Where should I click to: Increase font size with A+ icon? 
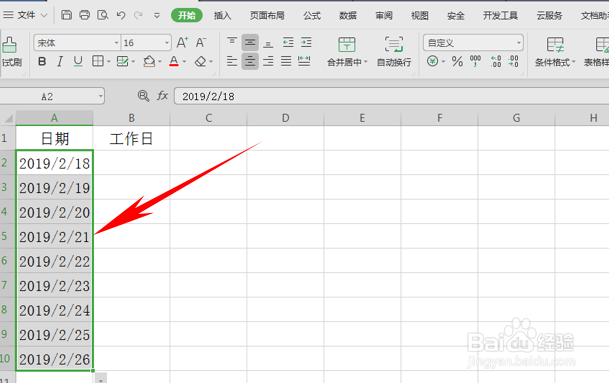(182, 42)
